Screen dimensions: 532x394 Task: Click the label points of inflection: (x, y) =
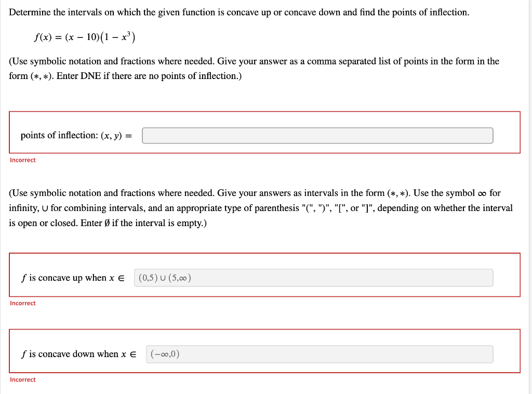coord(76,135)
